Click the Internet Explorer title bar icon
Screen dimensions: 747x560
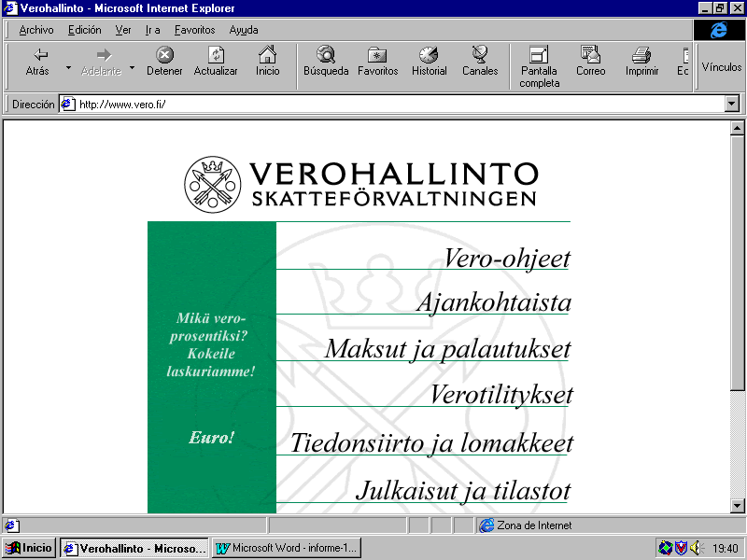[10, 8]
